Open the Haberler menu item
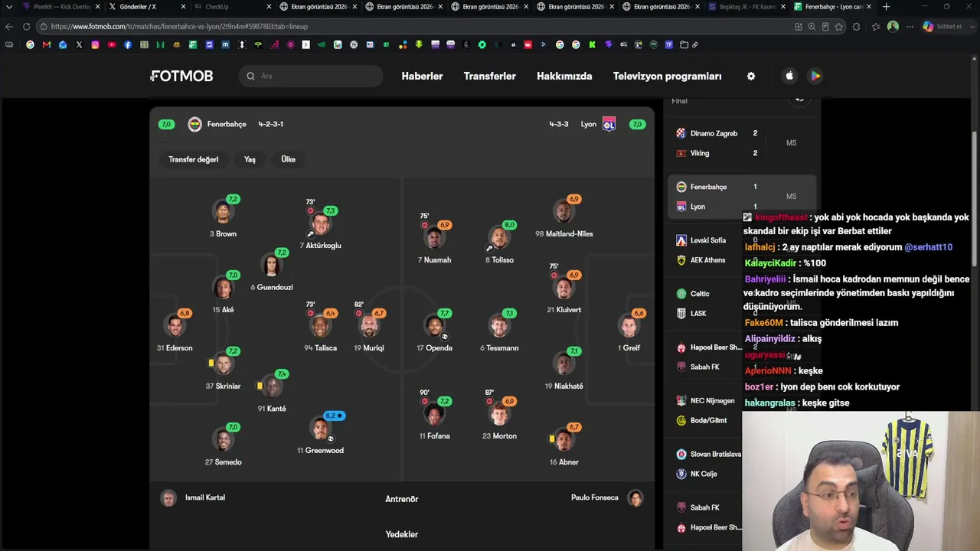This screenshot has width=980, height=551. click(x=422, y=76)
